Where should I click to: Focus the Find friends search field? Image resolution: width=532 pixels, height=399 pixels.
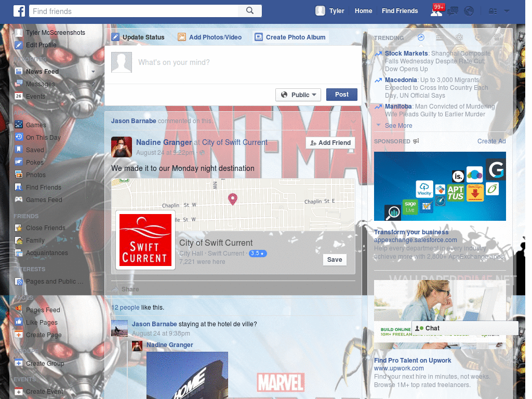pyautogui.click(x=134, y=11)
